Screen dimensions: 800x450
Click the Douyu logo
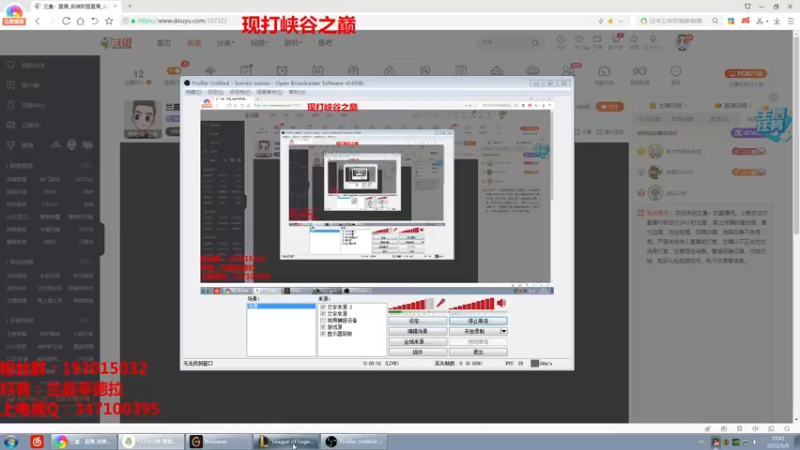116,43
